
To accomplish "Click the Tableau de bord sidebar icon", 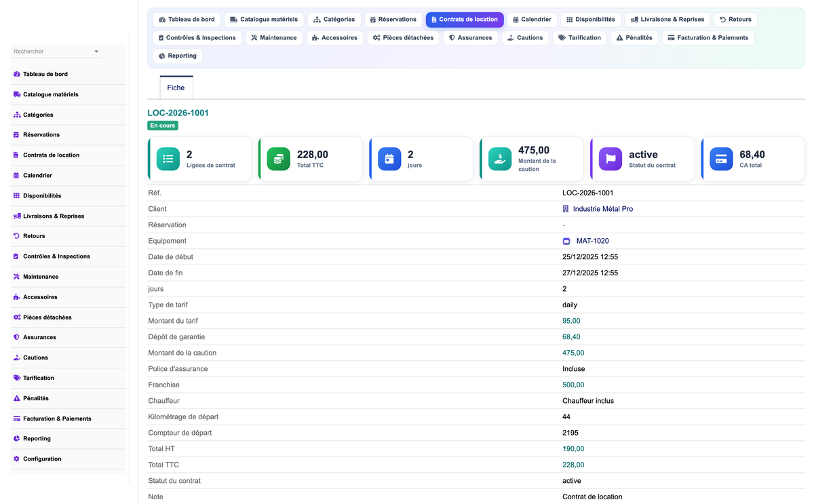I will click(x=16, y=74).
